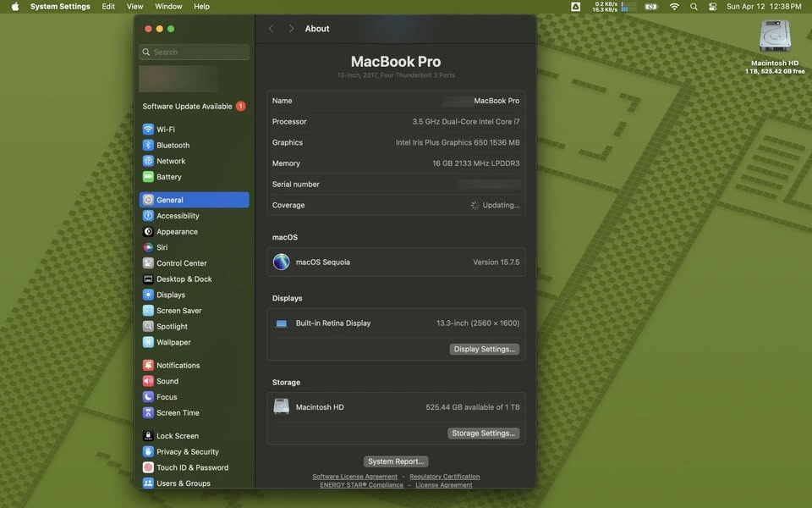Open Desktop & Dock settings
Screen dimensions: 812x508
(194, 279)
